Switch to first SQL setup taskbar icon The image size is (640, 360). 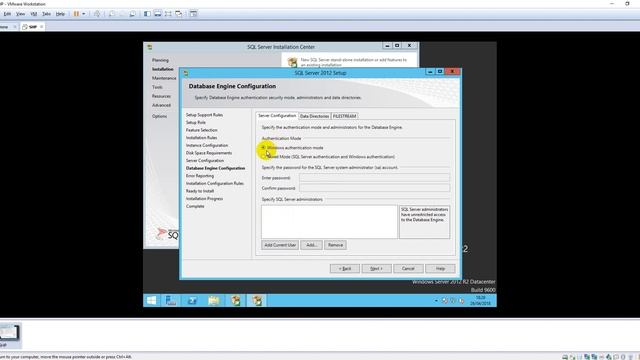pyautogui.click(x=236, y=300)
